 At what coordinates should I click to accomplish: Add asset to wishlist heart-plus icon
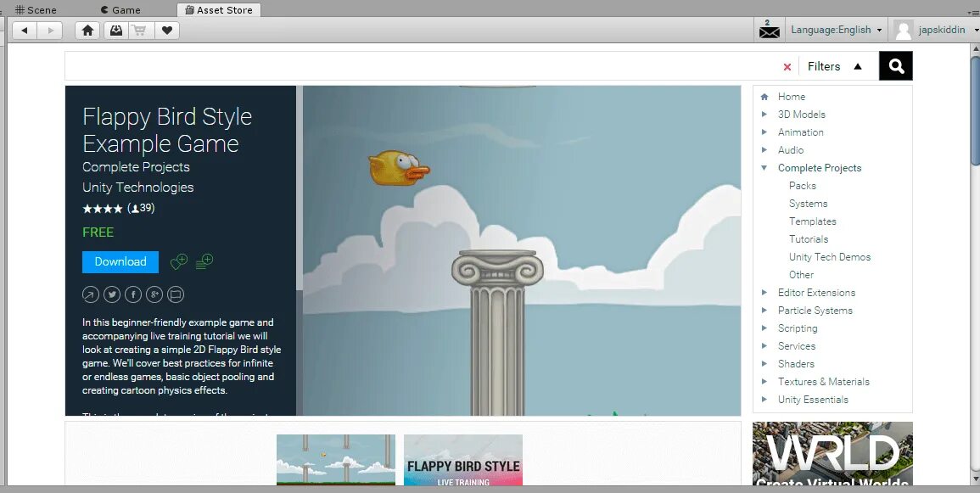(x=179, y=261)
